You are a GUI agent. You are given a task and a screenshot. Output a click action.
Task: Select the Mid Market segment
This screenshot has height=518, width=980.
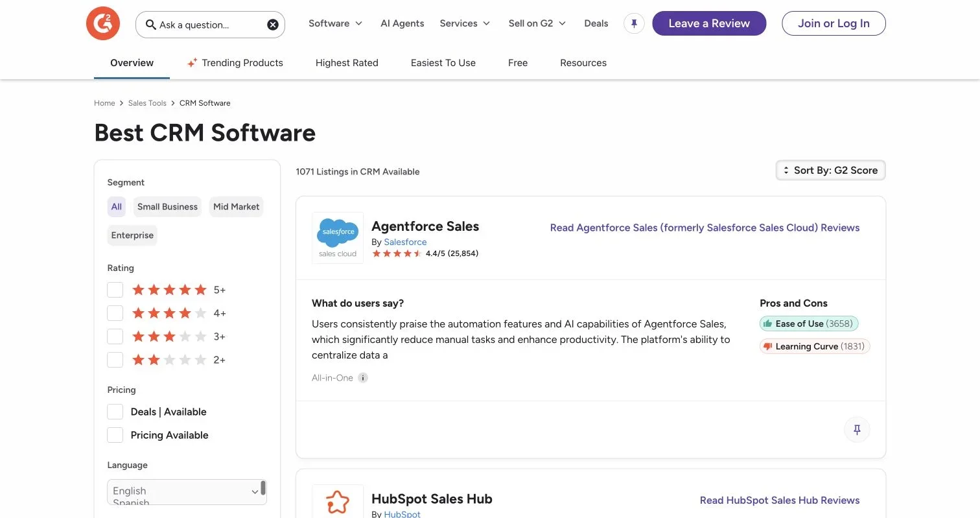(236, 207)
